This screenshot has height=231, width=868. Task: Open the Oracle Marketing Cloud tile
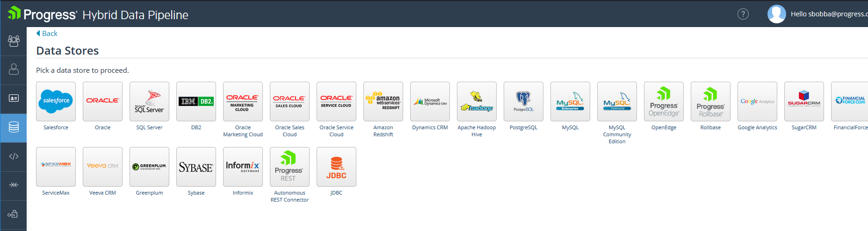click(243, 101)
